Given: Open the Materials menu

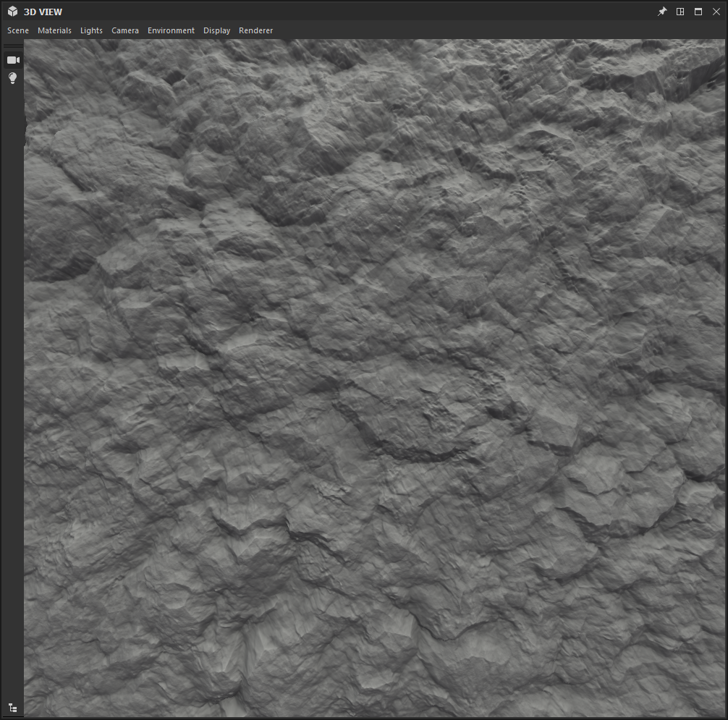Looking at the screenshot, I should (x=54, y=30).
